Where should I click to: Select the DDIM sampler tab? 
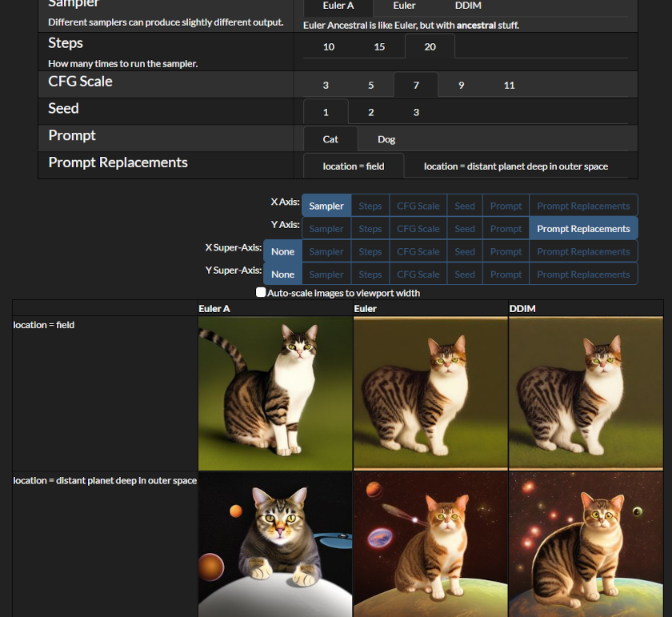point(468,6)
